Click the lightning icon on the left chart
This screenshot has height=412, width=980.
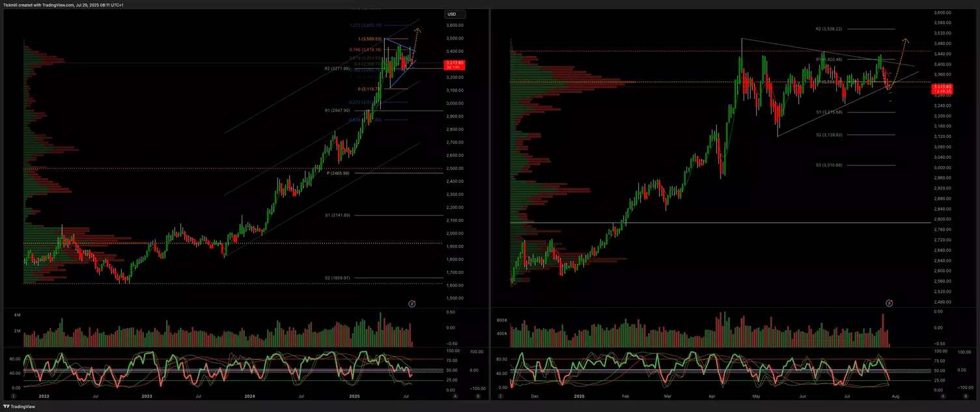pos(412,303)
